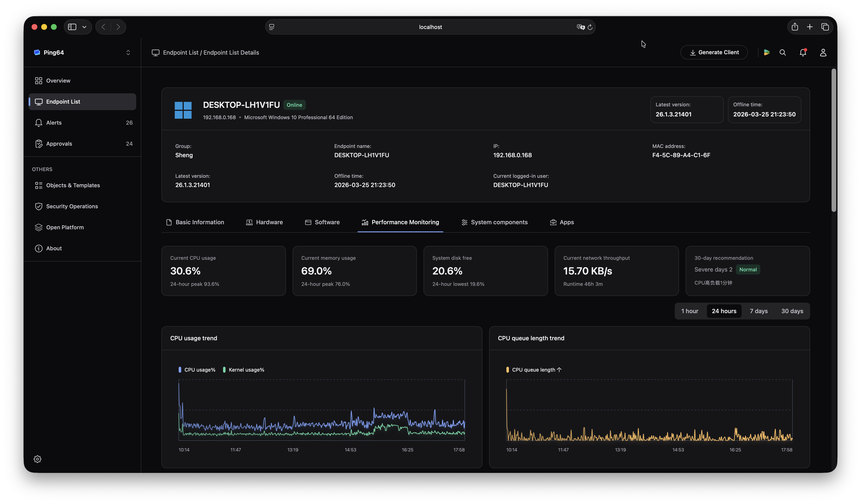Open the Alerts panel in the sidebar

click(x=54, y=123)
